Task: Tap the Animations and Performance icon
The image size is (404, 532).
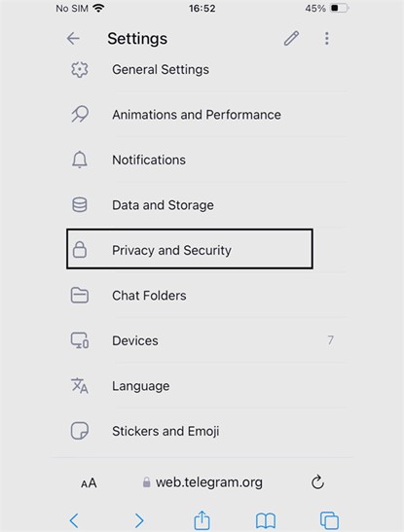Action: point(80,115)
